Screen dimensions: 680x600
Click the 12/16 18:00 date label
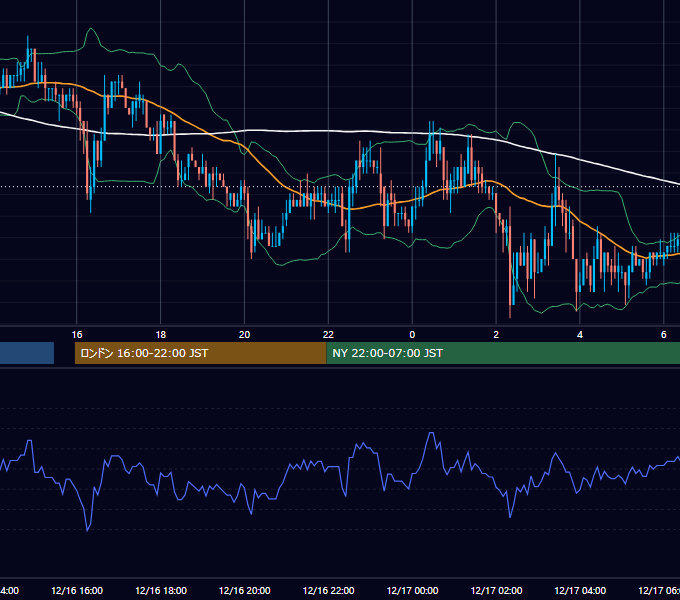pyautogui.click(x=161, y=590)
